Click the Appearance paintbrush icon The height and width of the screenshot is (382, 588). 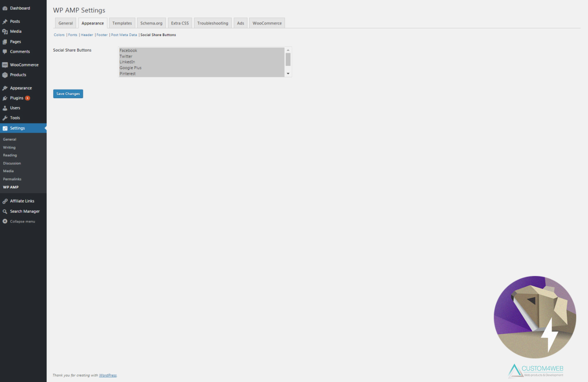click(5, 88)
